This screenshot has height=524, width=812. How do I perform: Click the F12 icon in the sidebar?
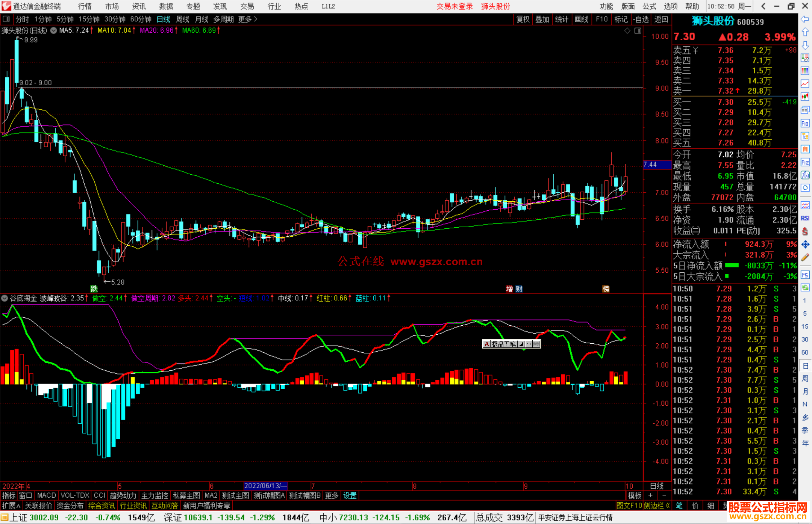805,162
